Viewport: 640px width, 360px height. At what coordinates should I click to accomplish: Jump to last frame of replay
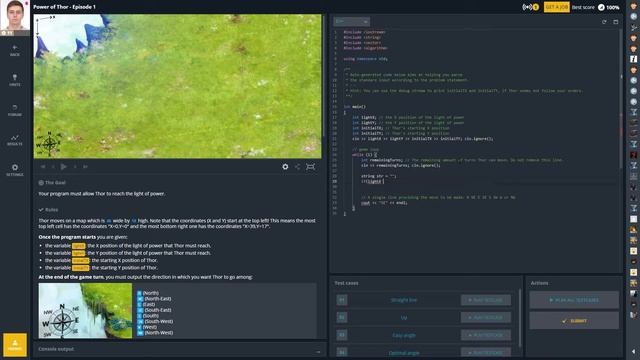tap(85, 167)
